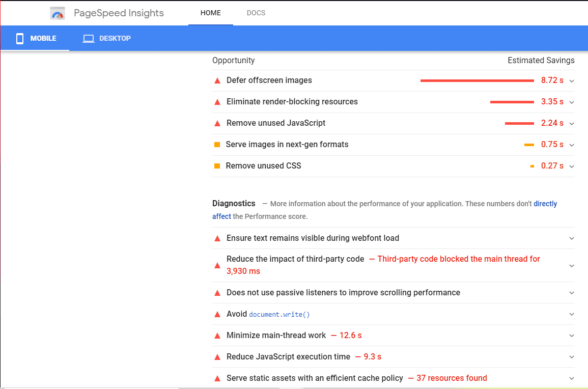Click orange square beside Serve images in next-gen formats

(x=217, y=145)
